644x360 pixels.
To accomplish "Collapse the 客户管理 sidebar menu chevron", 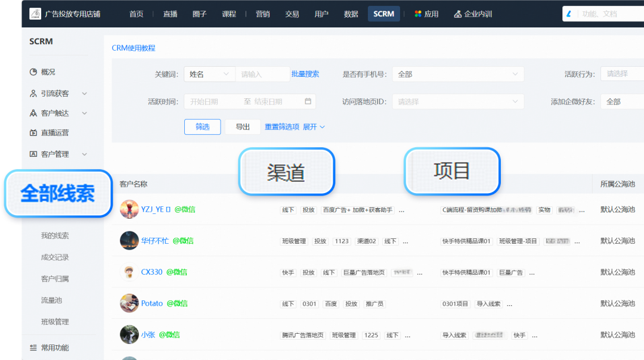I will coord(84,154).
